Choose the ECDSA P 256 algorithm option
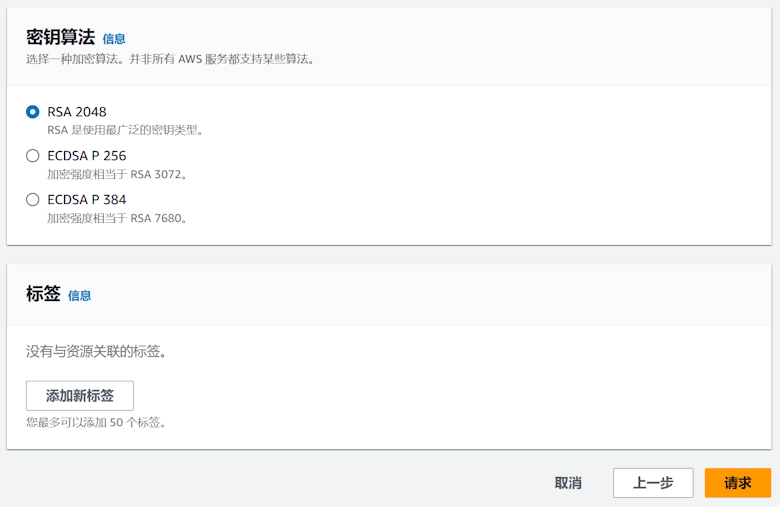Viewport: 780px width, 507px height. pyautogui.click(x=32, y=156)
